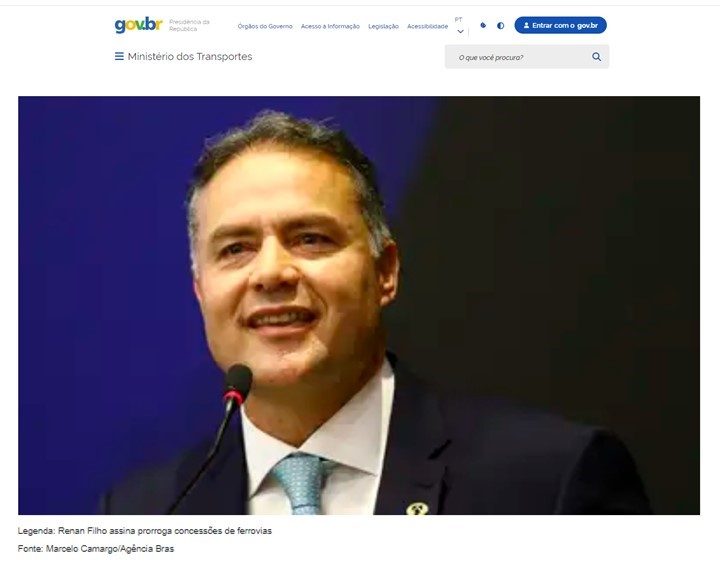Click the magnifying glass search icon
Image resolution: width=720 pixels, height=563 pixels.
click(x=596, y=56)
